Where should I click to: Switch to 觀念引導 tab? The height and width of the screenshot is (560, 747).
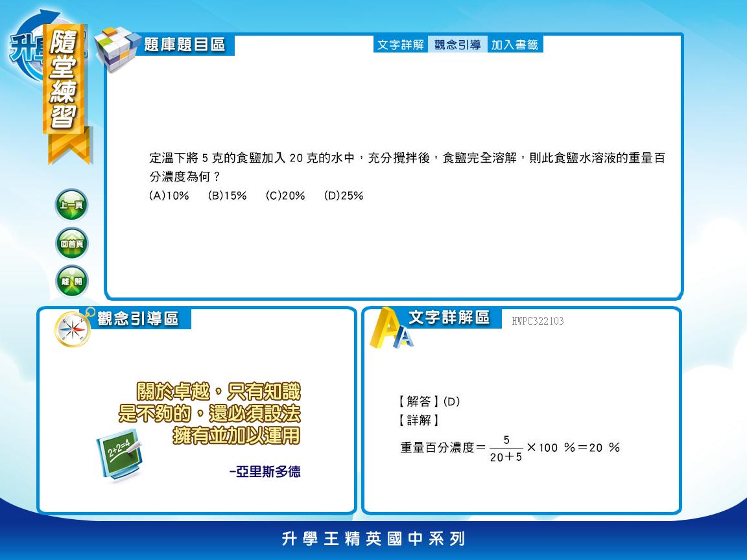(457, 45)
